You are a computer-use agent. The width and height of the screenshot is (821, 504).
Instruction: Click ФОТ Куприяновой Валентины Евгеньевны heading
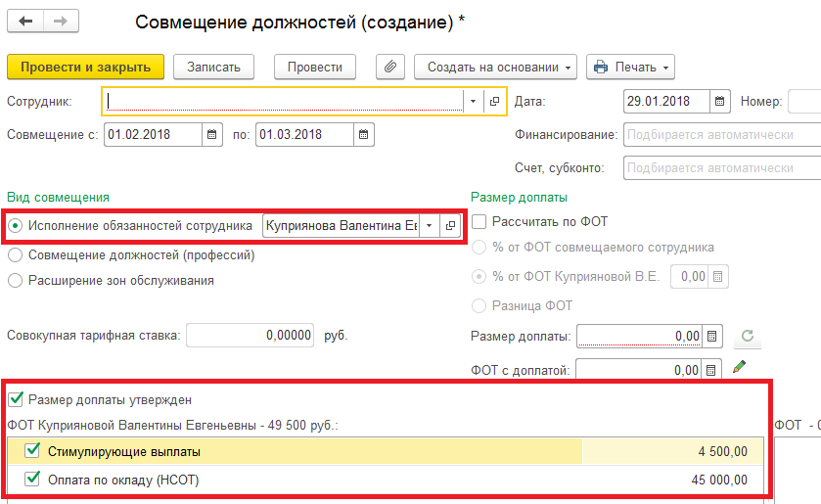pos(172,425)
